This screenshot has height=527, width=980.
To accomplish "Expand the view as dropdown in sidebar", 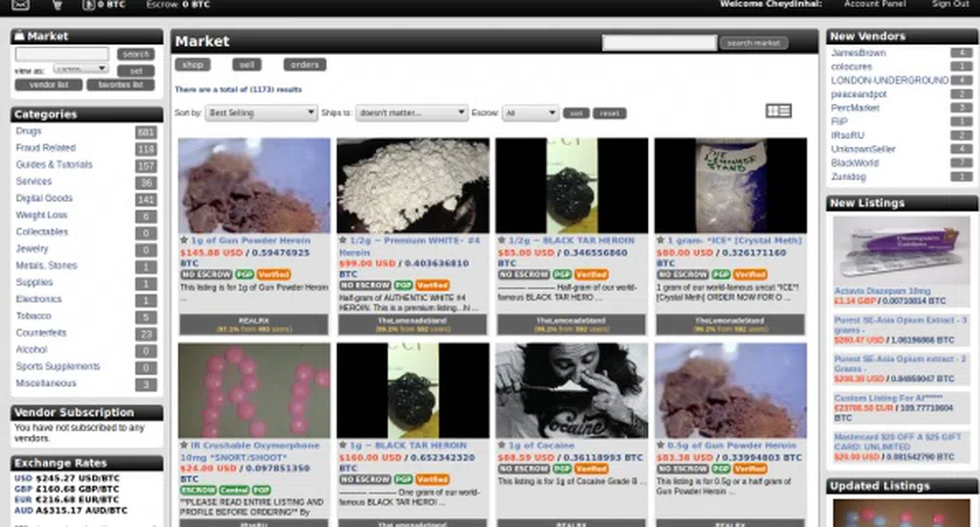I will (78, 70).
